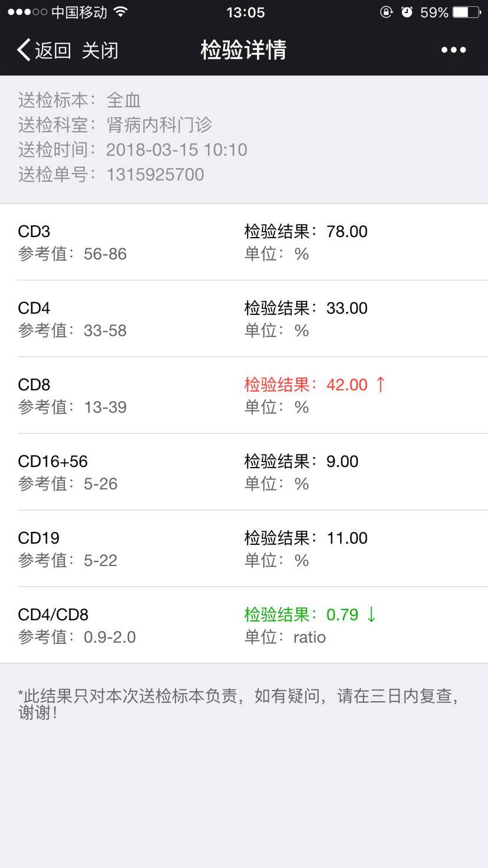Tap the red up arrow beside CD8 result
Screen dimensions: 488x868
click(x=380, y=384)
